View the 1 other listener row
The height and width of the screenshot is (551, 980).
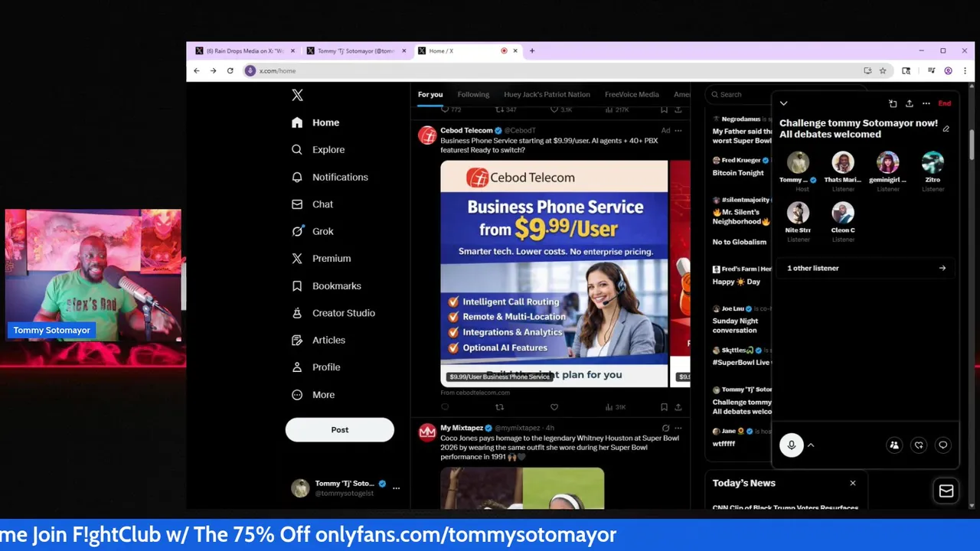[x=866, y=269]
